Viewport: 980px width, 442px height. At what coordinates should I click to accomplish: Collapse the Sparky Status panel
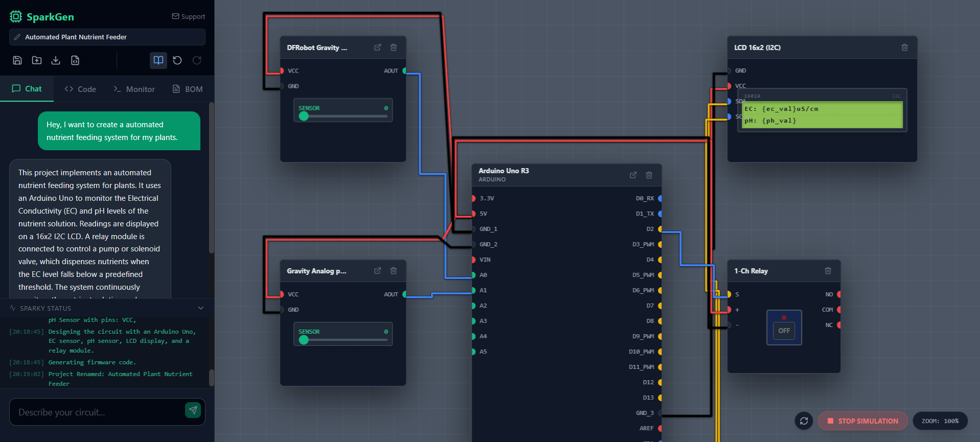pyautogui.click(x=200, y=308)
